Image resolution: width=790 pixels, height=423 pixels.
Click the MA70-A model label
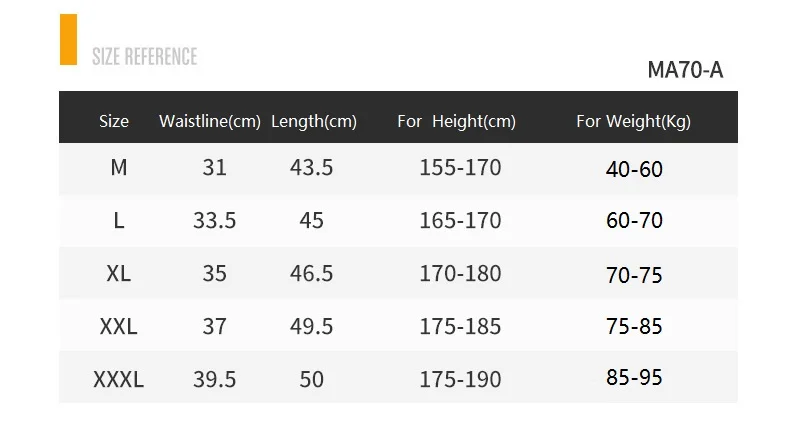684,70
